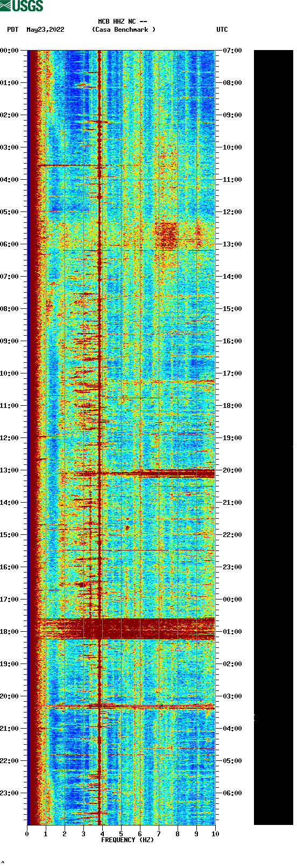Select the '23:00' UTC time label

pyautogui.click(x=232, y=567)
